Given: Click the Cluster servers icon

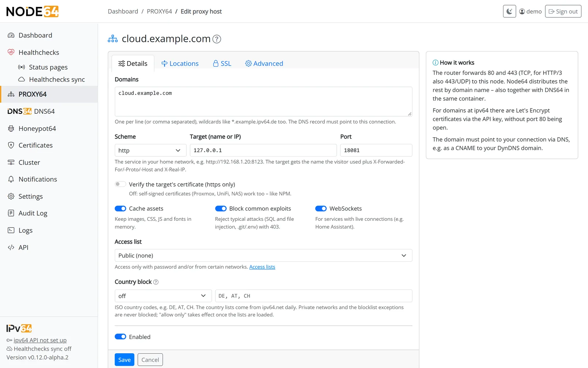Looking at the screenshot, I should click(11, 162).
